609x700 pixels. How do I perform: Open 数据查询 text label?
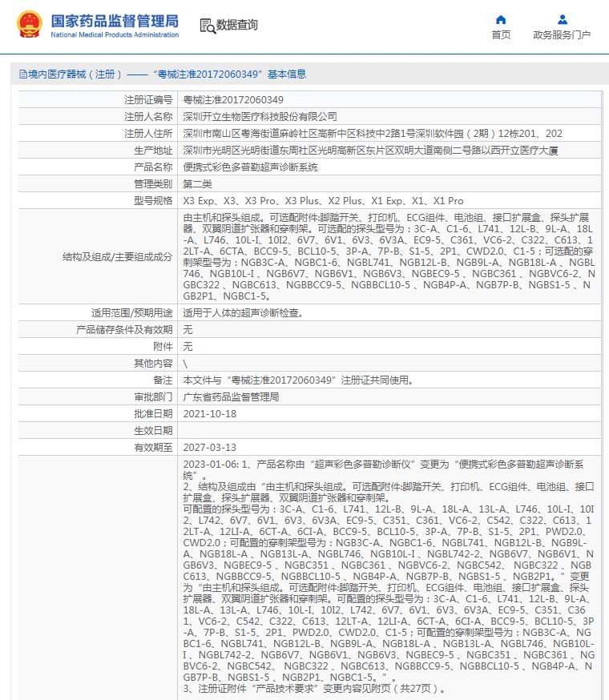[x=237, y=26]
